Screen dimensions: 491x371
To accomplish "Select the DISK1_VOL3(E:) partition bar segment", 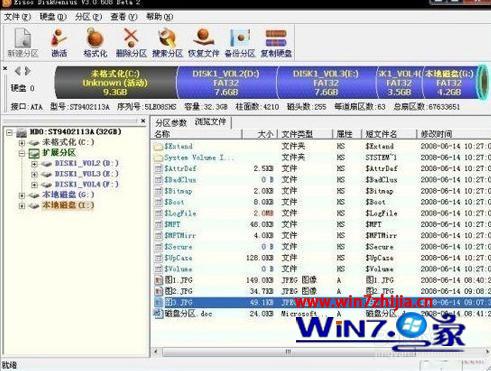I will pyautogui.click(x=326, y=82).
